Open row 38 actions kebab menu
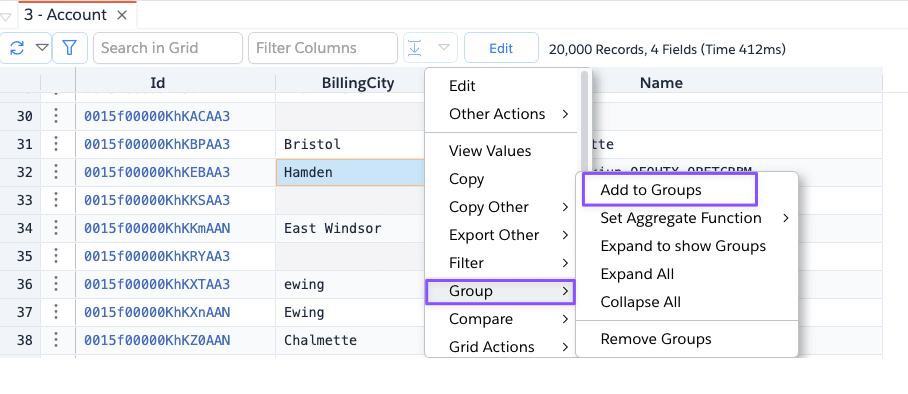908x394 pixels. (56, 340)
